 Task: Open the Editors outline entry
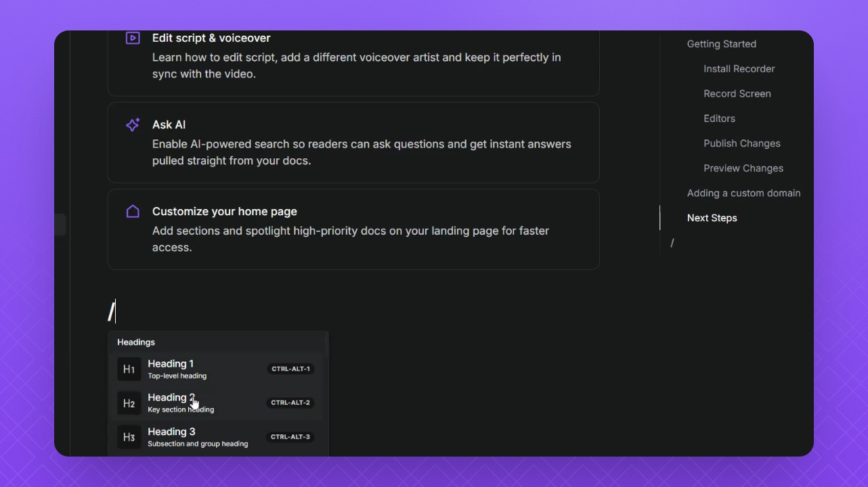coord(719,118)
